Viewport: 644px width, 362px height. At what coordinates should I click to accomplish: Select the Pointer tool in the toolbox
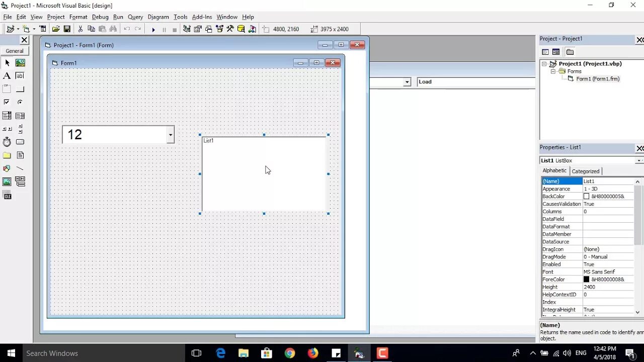coord(7,63)
